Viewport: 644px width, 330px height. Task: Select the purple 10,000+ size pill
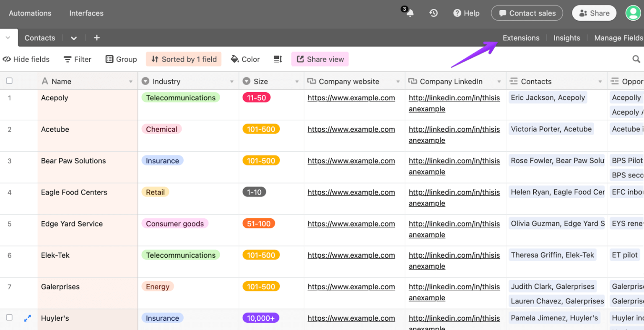pyautogui.click(x=260, y=318)
